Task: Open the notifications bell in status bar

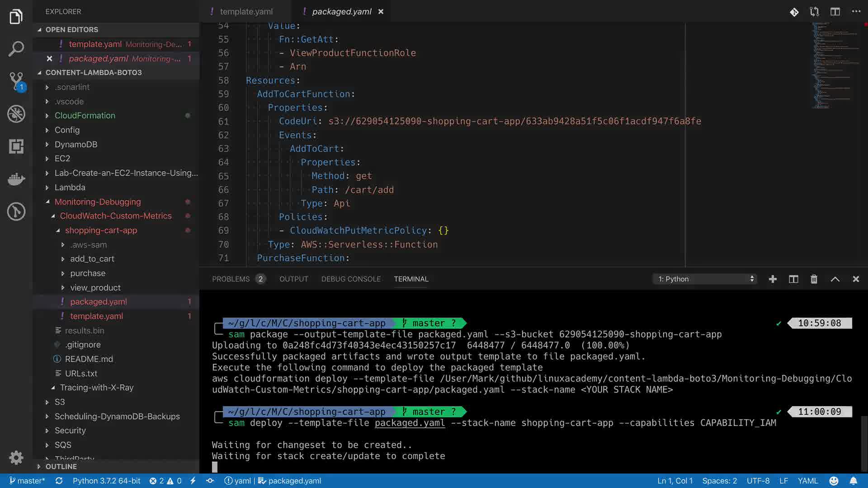Action: coord(853,481)
